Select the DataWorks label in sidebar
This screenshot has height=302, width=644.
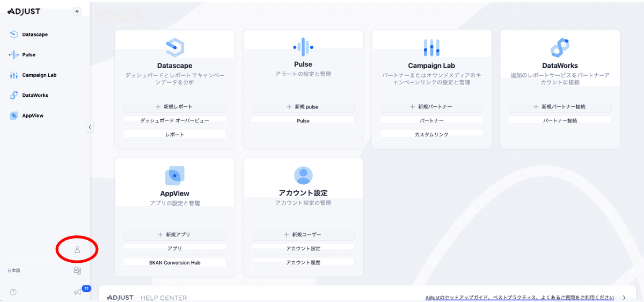(x=35, y=95)
